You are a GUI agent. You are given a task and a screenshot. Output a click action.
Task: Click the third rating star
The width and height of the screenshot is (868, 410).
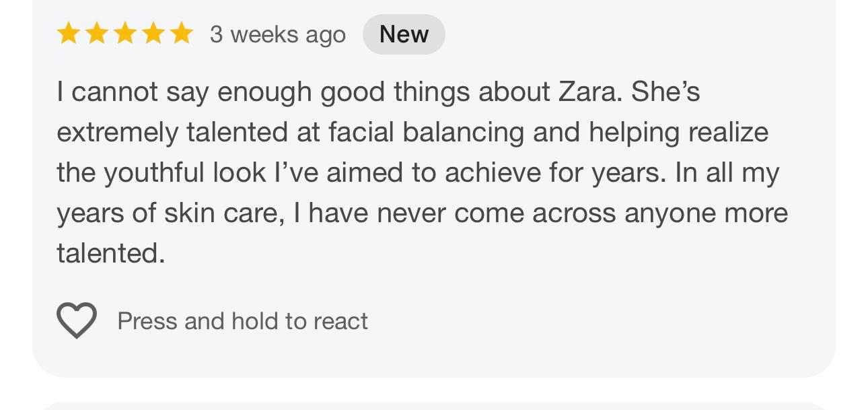pos(125,34)
